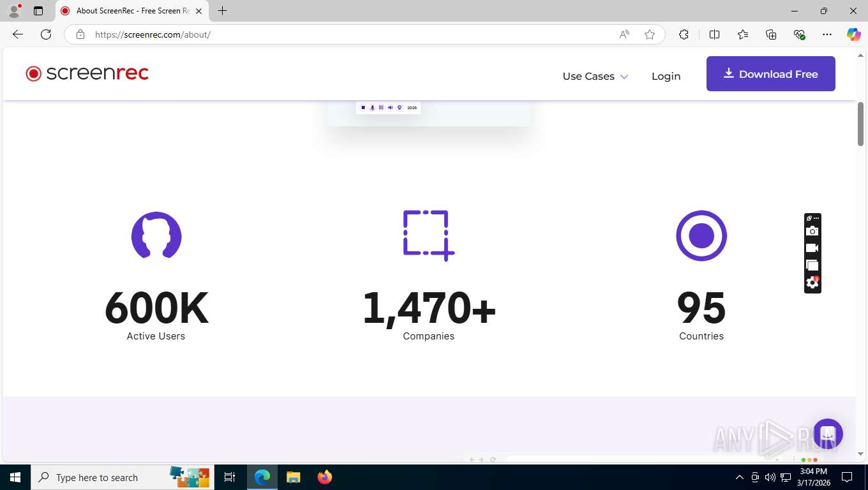Open Edge Settings and more menu
Image resolution: width=868 pixels, height=490 pixels.
pyautogui.click(x=827, y=34)
